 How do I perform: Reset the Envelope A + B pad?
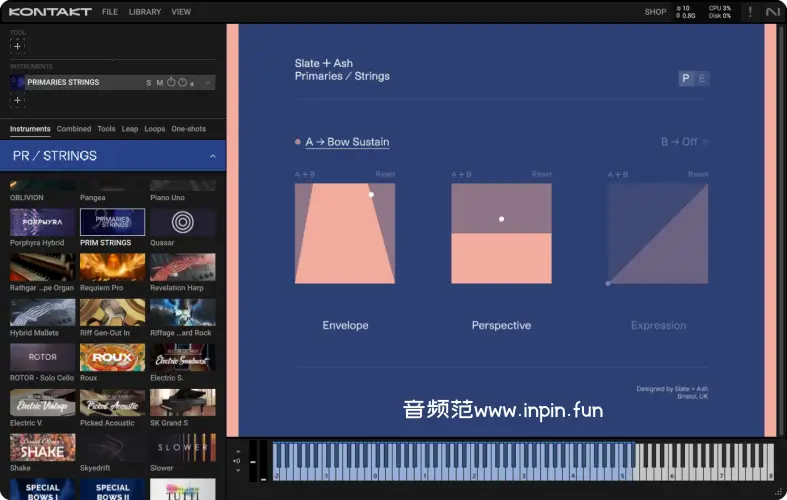(385, 174)
